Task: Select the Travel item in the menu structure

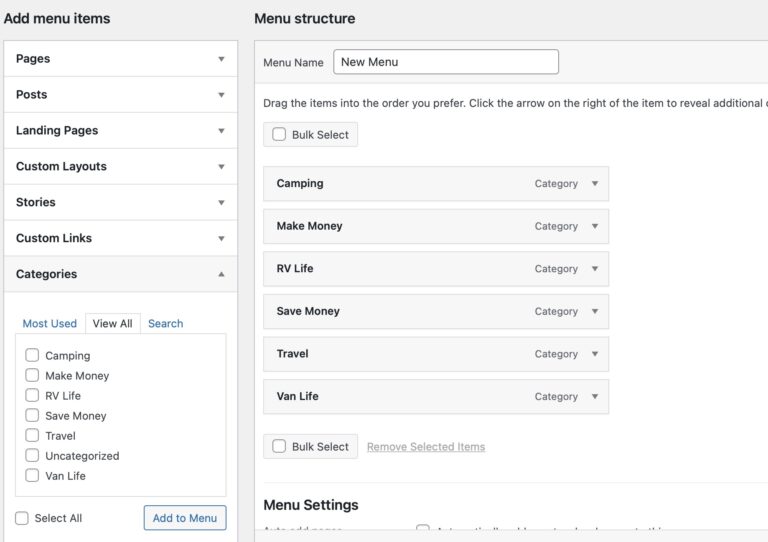Action: click(436, 354)
